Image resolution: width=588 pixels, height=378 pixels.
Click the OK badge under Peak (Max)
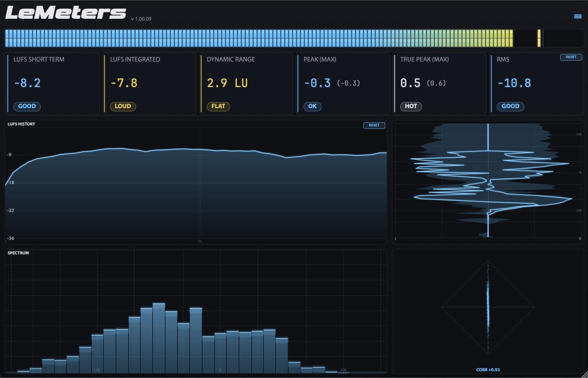(313, 106)
